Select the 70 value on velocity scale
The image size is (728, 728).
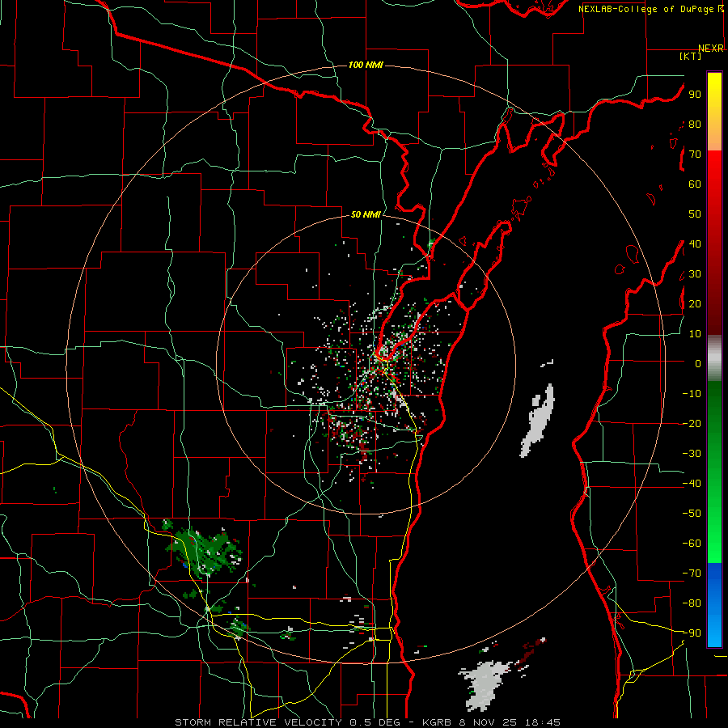pos(695,154)
